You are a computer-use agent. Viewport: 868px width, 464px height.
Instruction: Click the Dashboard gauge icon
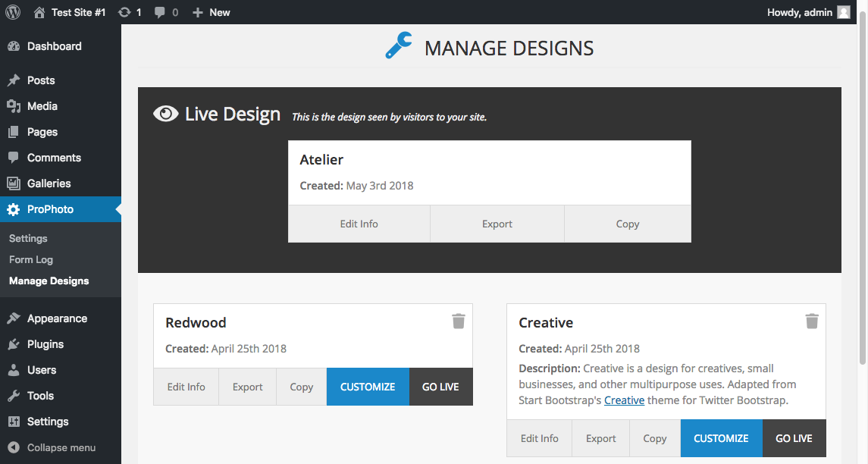[x=14, y=46]
